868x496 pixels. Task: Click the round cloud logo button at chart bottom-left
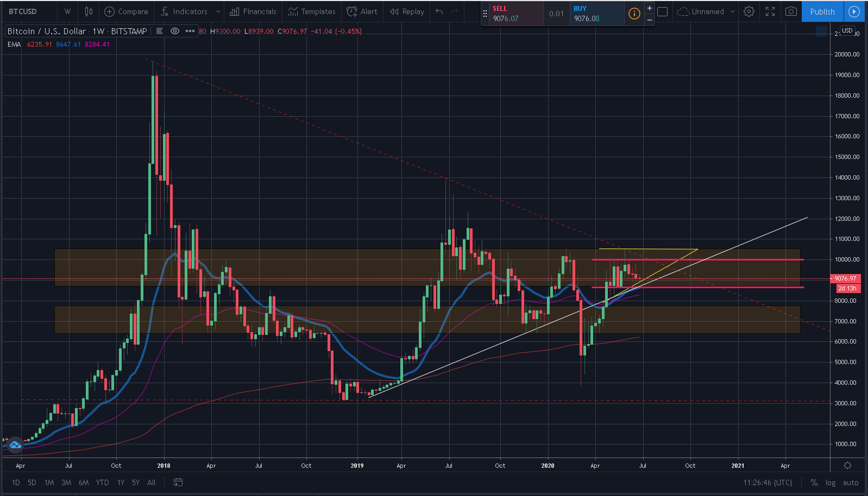coord(15,445)
